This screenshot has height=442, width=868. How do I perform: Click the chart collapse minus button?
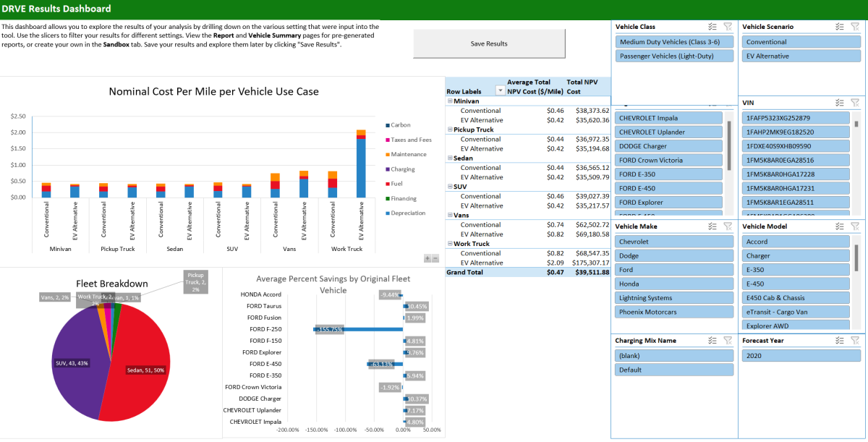coord(435,258)
